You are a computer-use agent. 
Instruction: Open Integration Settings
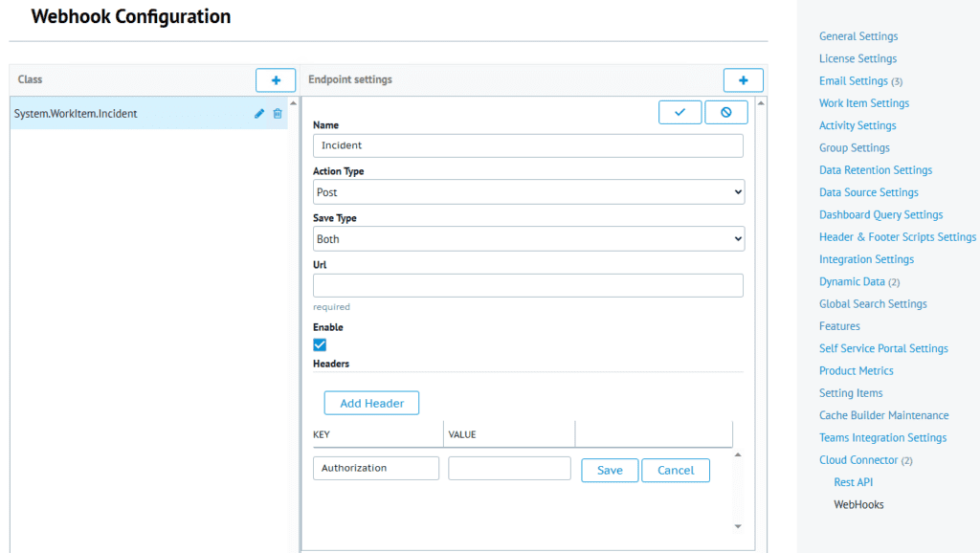click(866, 259)
